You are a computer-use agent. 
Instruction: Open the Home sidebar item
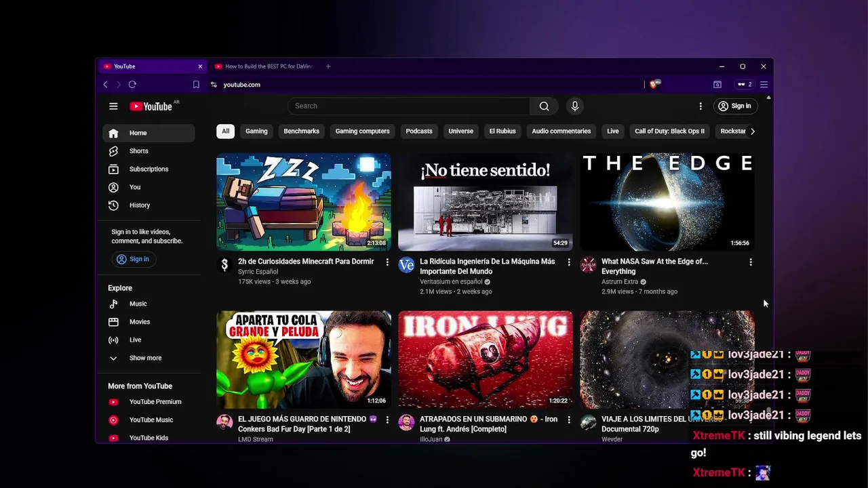coord(149,133)
